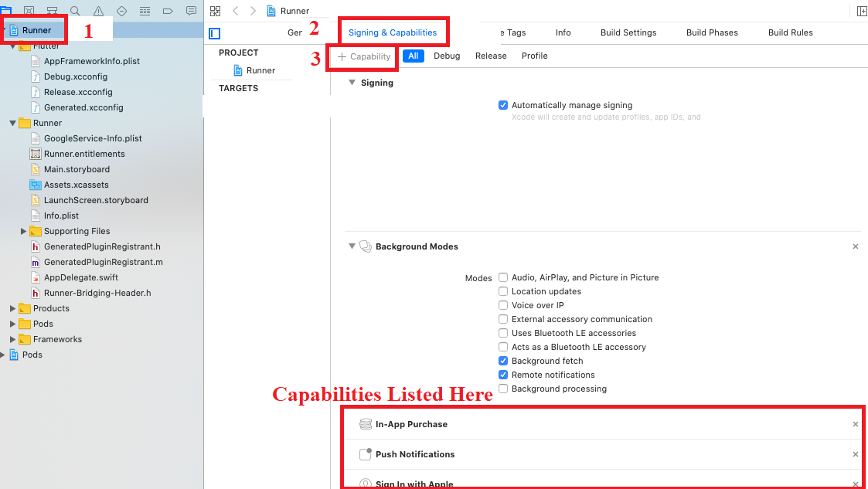Switch to the Info tab
Viewport: 868px width, 489px height.
pos(563,32)
